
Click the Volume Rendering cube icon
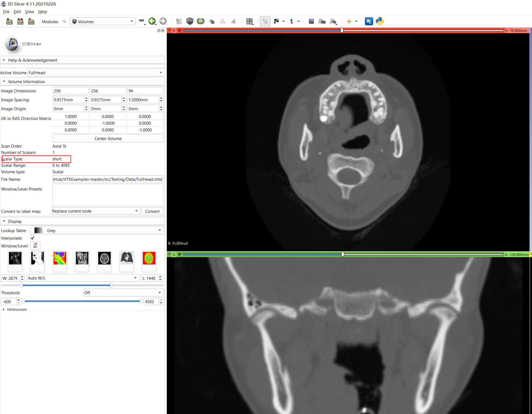[x=189, y=21]
